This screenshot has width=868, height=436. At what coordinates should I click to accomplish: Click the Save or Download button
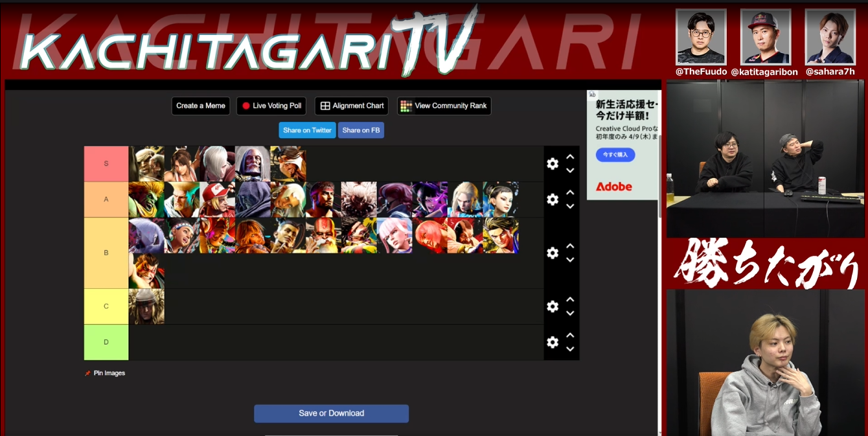tap(331, 413)
